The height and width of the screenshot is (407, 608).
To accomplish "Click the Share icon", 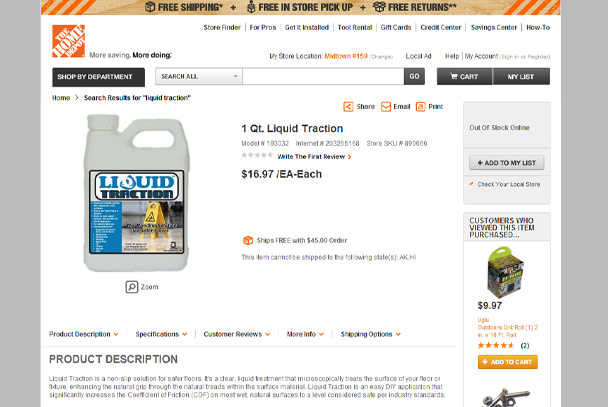I will tap(348, 107).
